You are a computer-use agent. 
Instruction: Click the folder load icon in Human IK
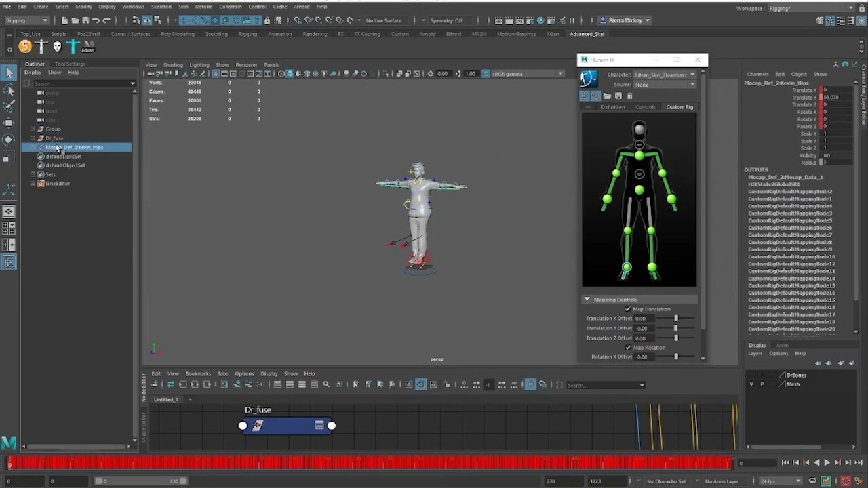(x=607, y=96)
